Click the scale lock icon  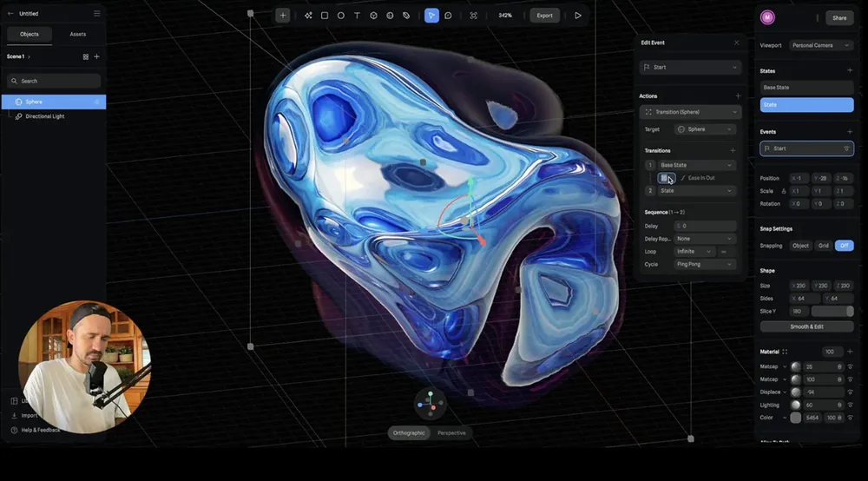783,191
